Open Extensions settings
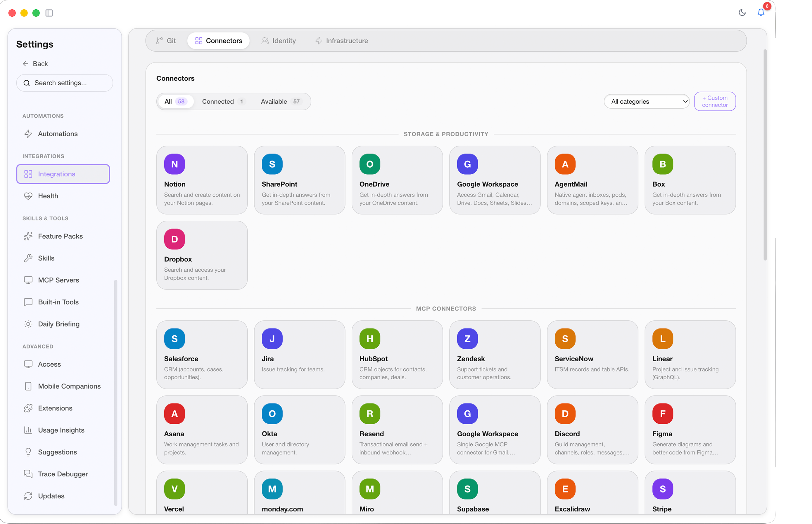This screenshot has height=524, width=812. [x=63, y=408]
